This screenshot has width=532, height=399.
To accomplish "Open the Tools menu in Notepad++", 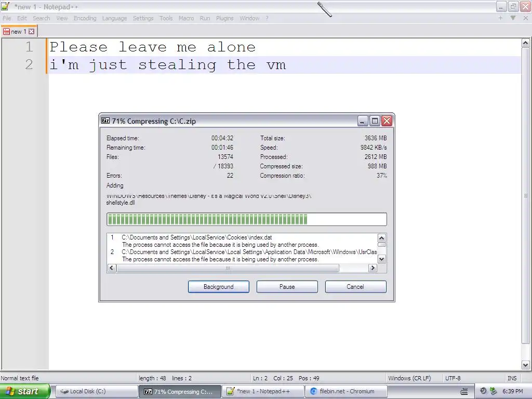I will click(166, 18).
